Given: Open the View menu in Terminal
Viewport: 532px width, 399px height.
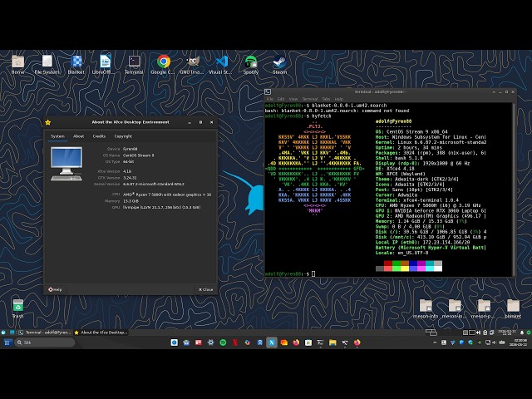Looking at the screenshot, I should [293, 99].
